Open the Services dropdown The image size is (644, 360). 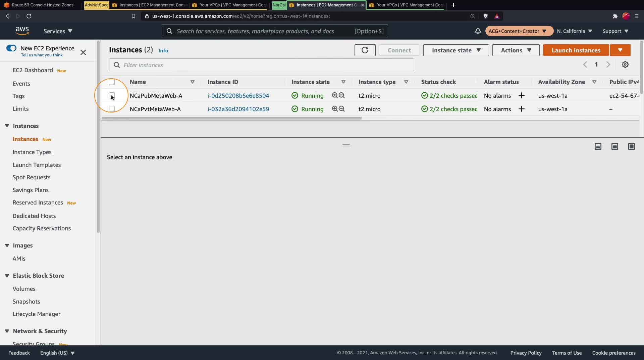click(58, 31)
